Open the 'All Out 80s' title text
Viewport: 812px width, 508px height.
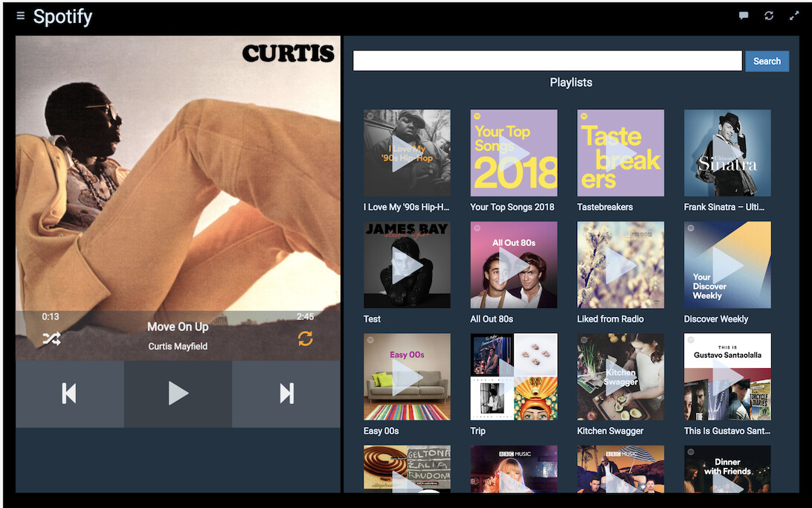point(492,319)
